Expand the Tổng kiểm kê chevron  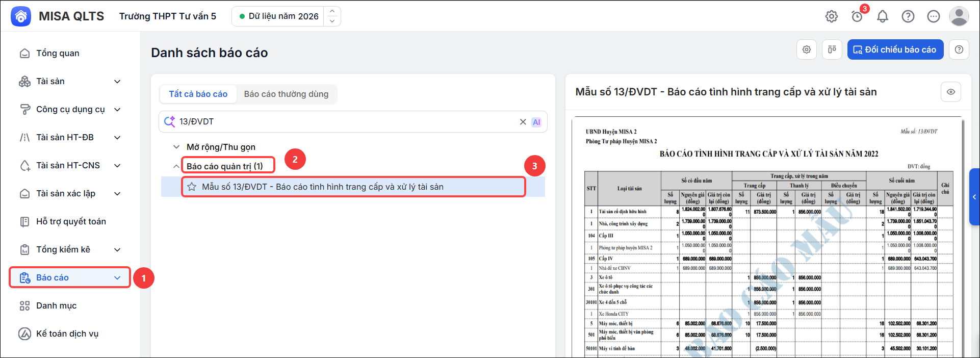coord(117,250)
